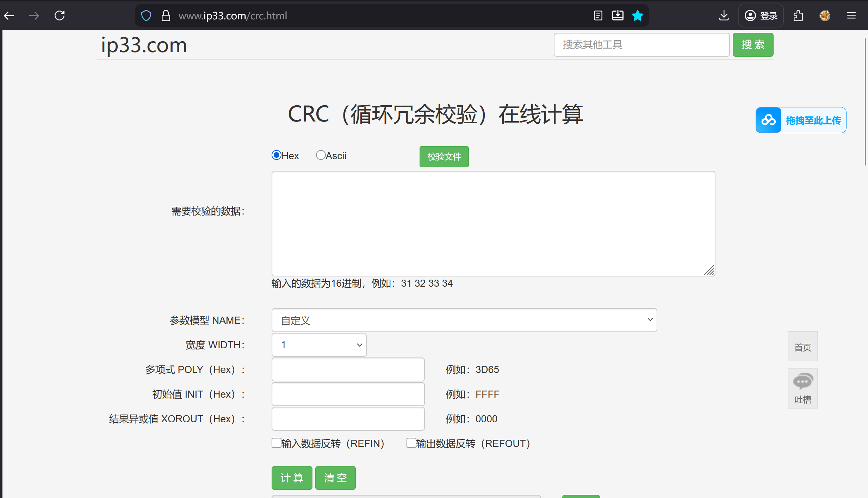Click the address bar URL
868x498 pixels.
pos(233,15)
